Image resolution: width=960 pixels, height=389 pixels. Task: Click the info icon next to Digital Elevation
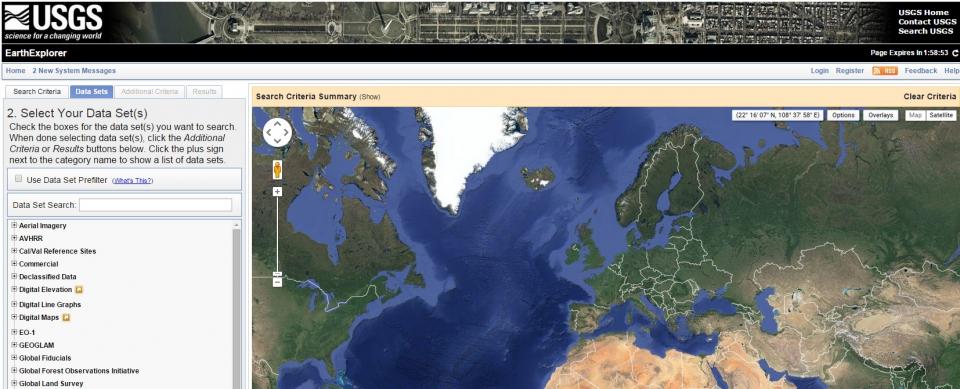(x=79, y=290)
